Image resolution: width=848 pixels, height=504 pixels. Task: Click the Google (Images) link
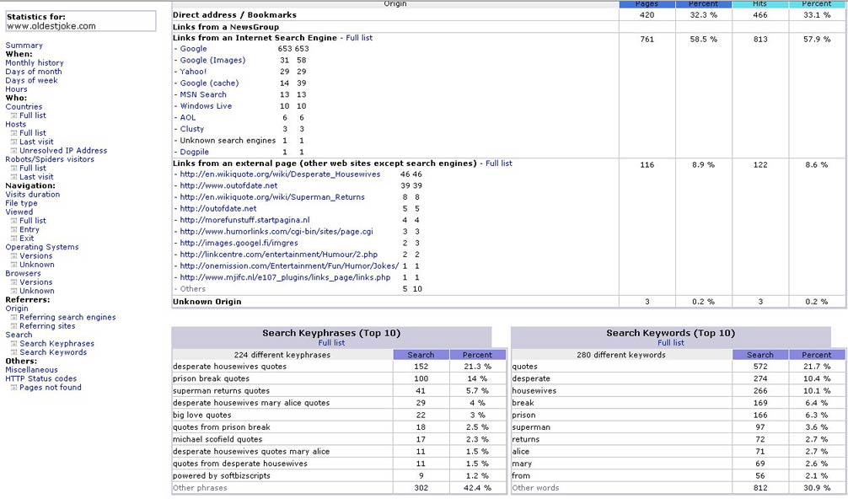click(212, 60)
